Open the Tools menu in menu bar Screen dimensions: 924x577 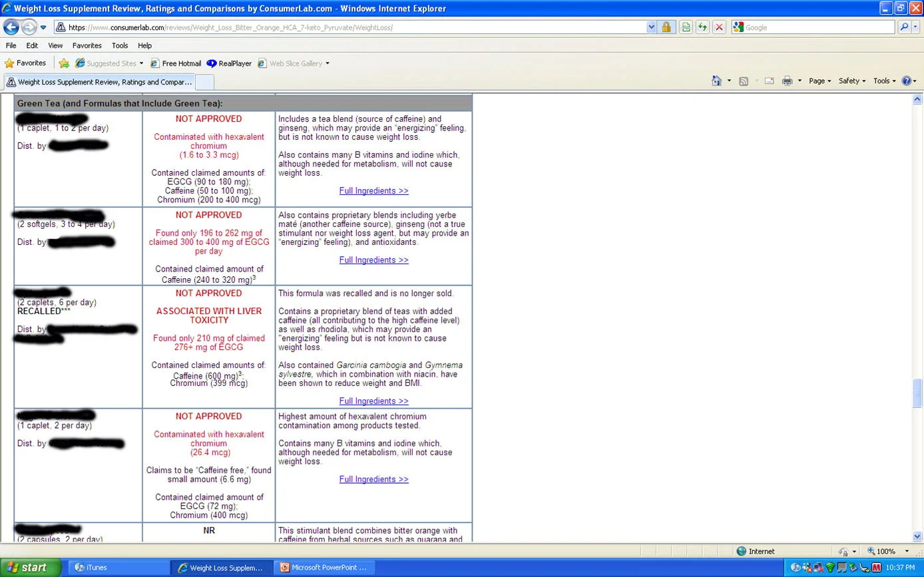tap(120, 45)
